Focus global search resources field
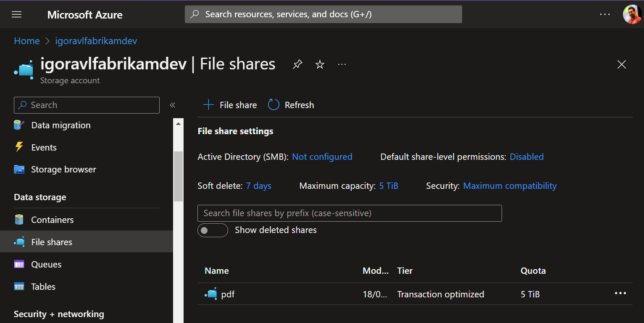Image resolution: width=644 pixels, height=323 pixels. [x=323, y=14]
